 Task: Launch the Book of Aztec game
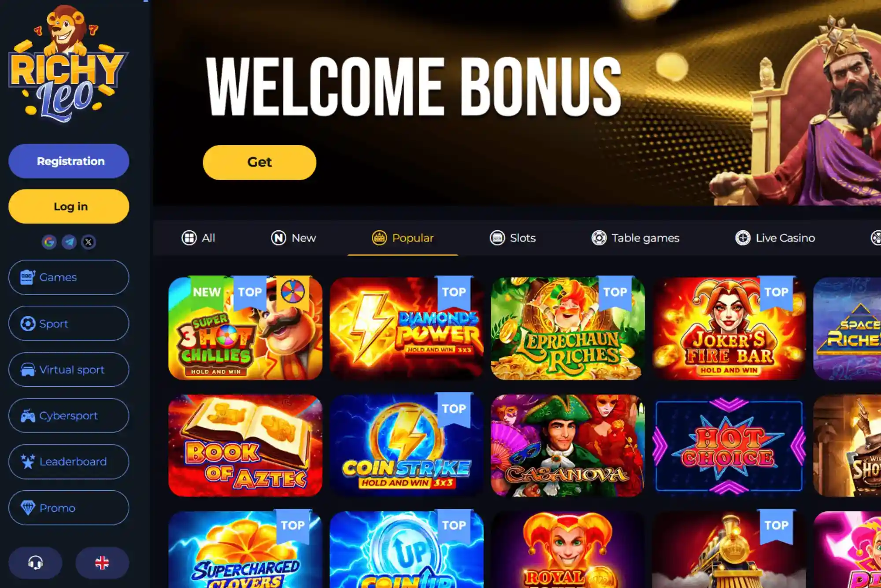point(245,445)
